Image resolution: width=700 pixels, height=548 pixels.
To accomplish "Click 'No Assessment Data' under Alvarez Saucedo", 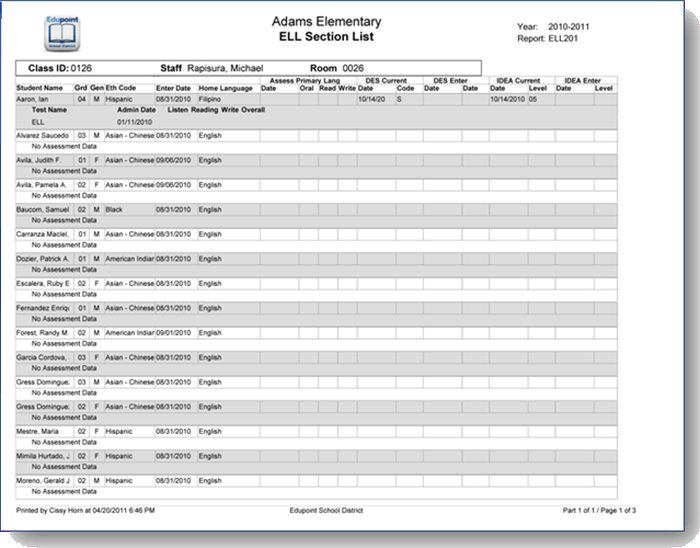I will (64, 146).
